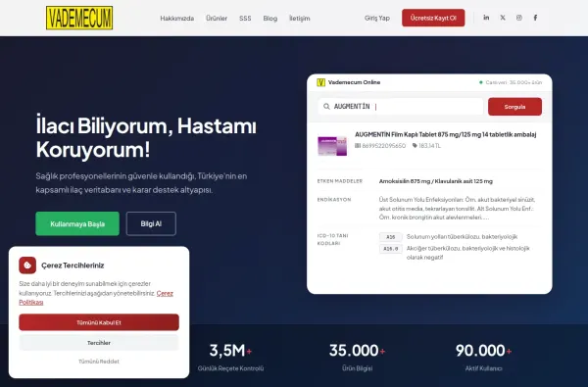Reject all cookies via Tümünü Reddet
This screenshot has height=387, width=588.
(99, 362)
